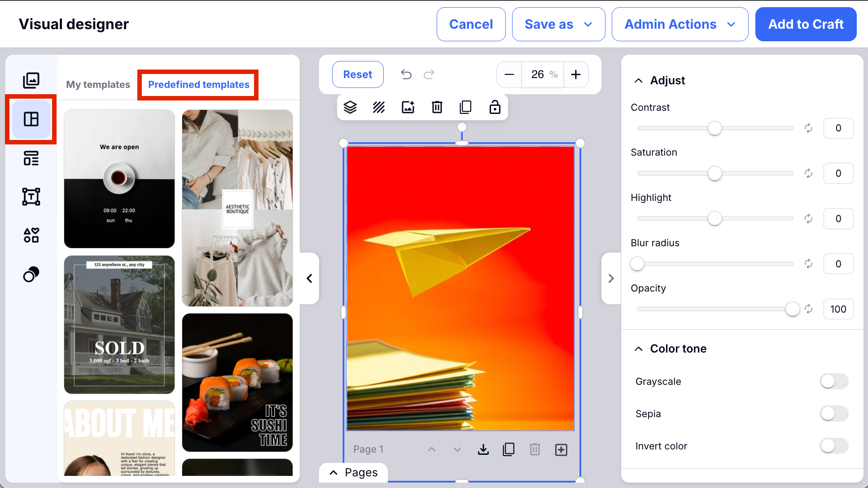This screenshot has height=488, width=868.
Task: Open the Admin Actions dropdown
Action: click(x=679, y=24)
